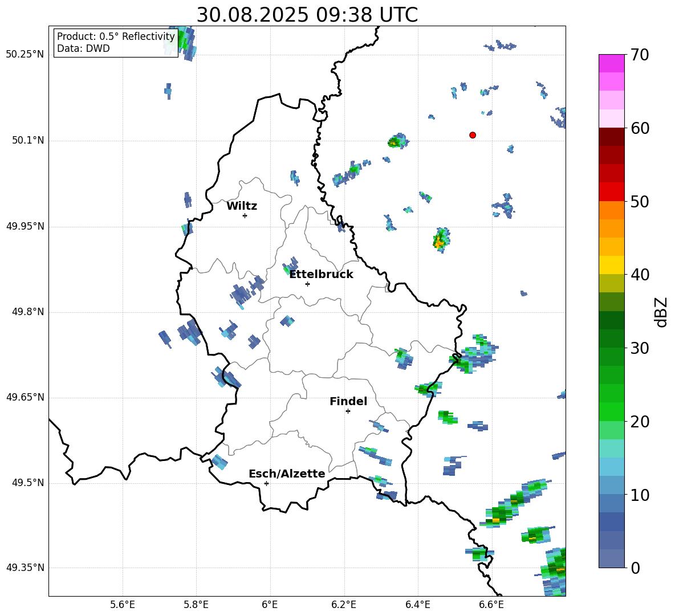Click the 50.25°N latitude tick label
The image size is (675, 616).
coord(25,55)
